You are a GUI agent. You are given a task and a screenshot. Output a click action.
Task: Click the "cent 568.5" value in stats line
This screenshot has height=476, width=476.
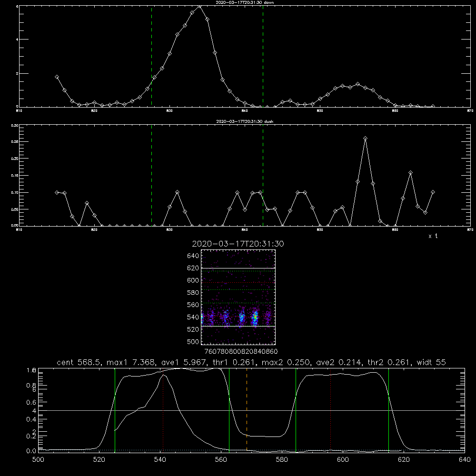coord(79,362)
